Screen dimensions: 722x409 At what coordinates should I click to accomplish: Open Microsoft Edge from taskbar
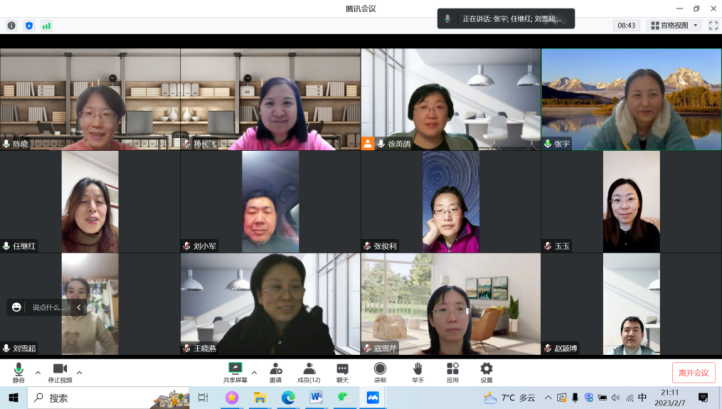click(288, 397)
